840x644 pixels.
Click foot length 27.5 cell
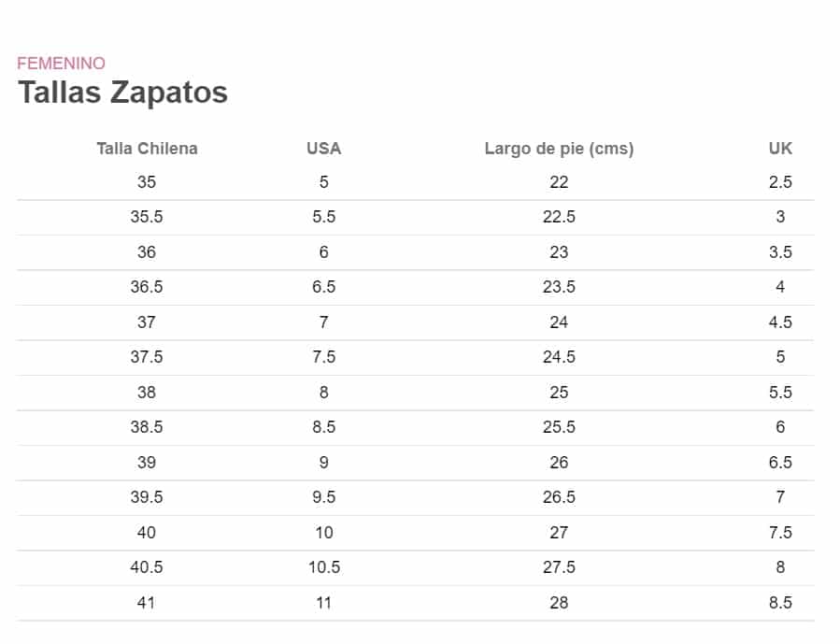coord(559,567)
